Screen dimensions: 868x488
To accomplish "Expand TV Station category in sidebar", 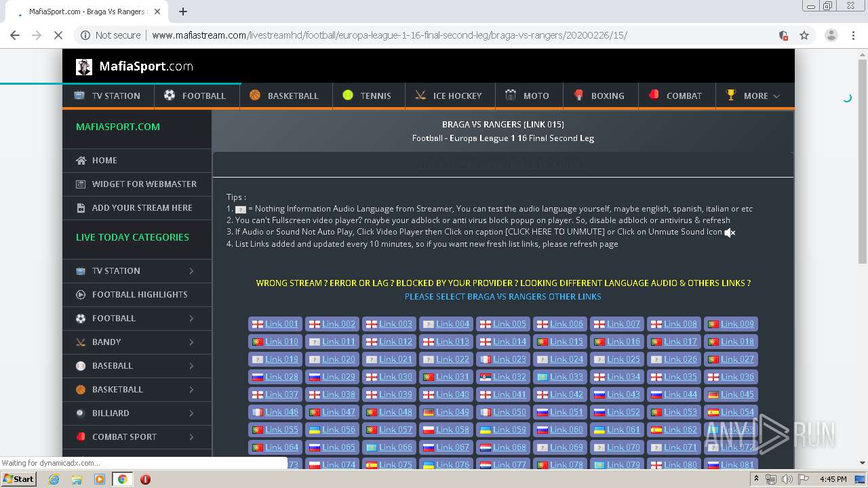I will click(137, 271).
